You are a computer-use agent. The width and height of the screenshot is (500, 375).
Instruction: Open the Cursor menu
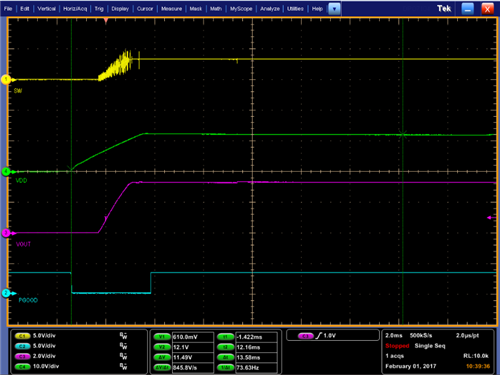(145, 9)
